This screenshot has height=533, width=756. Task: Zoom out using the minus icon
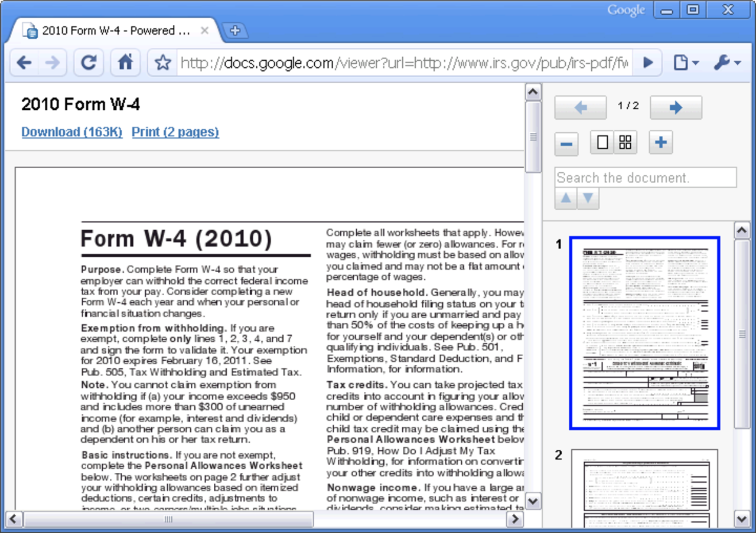point(566,143)
